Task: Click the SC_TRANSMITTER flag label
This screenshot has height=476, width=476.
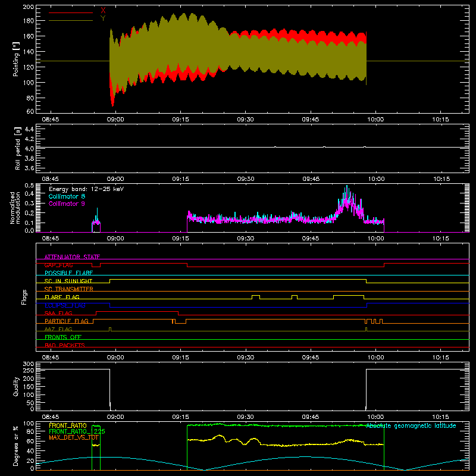Action: [69, 289]
